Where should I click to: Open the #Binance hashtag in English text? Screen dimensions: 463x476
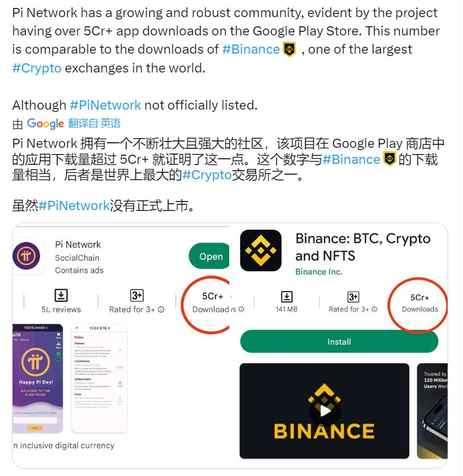[x=251, y=50]
